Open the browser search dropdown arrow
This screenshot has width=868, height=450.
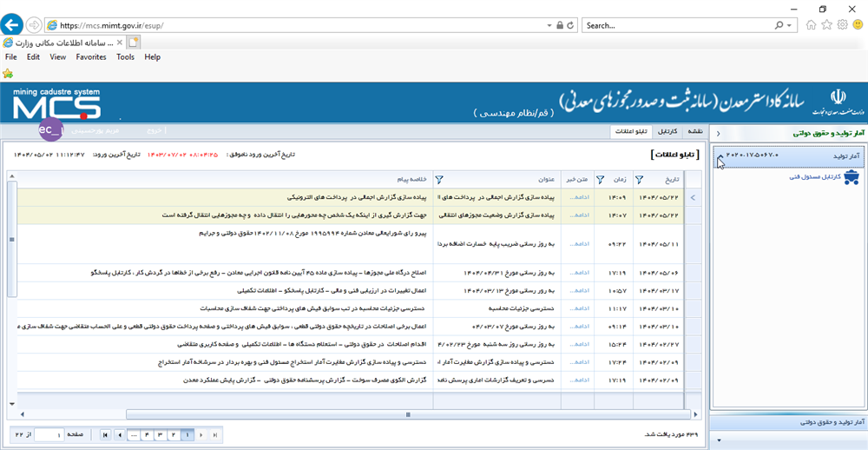coord(790,25)
